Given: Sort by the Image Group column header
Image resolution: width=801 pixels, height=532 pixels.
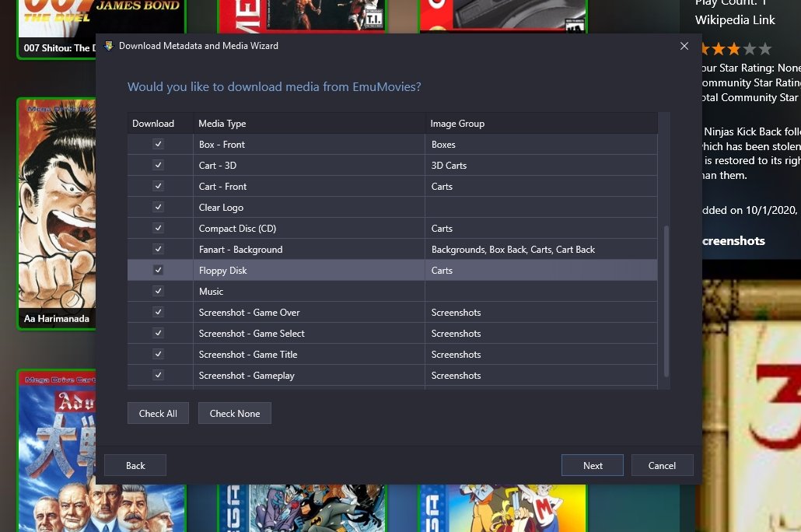Looking at the screenshot, I should (541, 123).
